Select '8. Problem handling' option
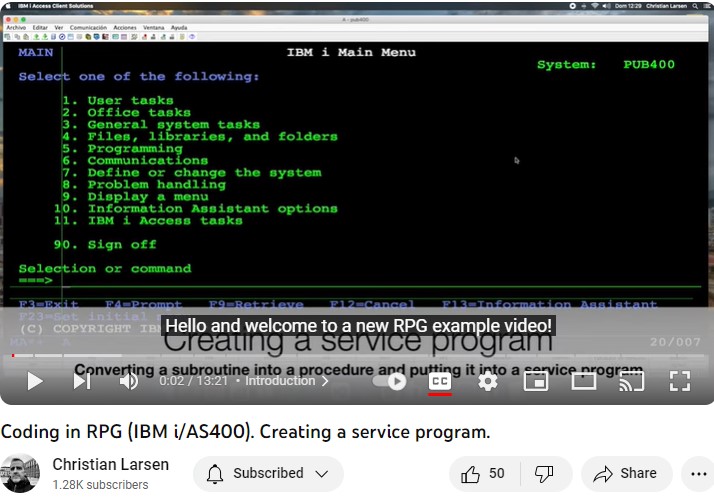714x500 pixels. click(143, 184)
